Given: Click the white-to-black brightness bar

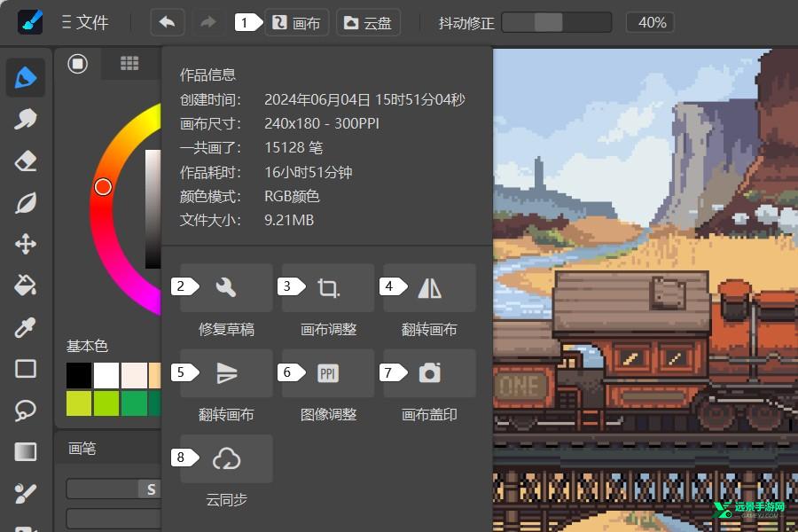Looking at the screenshot, I should click(x=153, y=208).
